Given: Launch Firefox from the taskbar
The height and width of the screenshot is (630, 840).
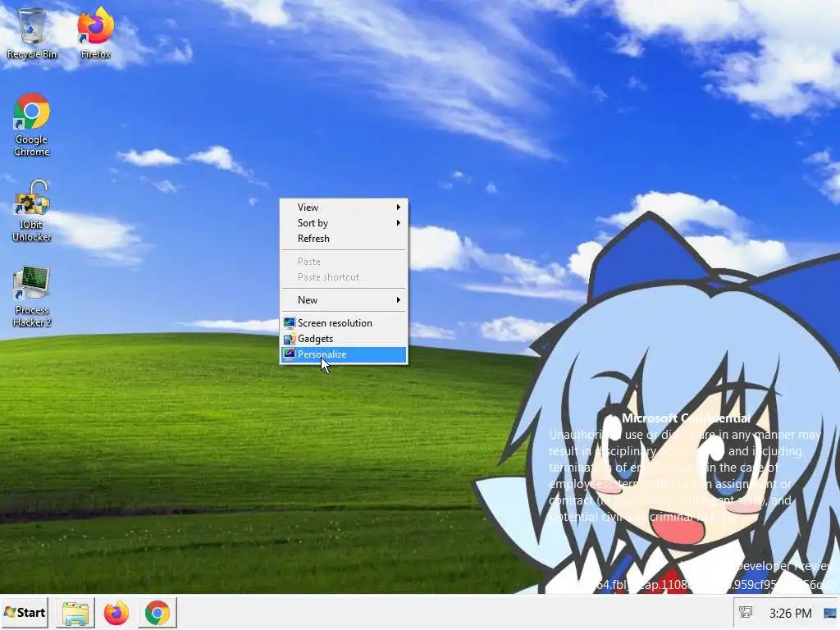Looking at the screenshot, I should 116,613.
